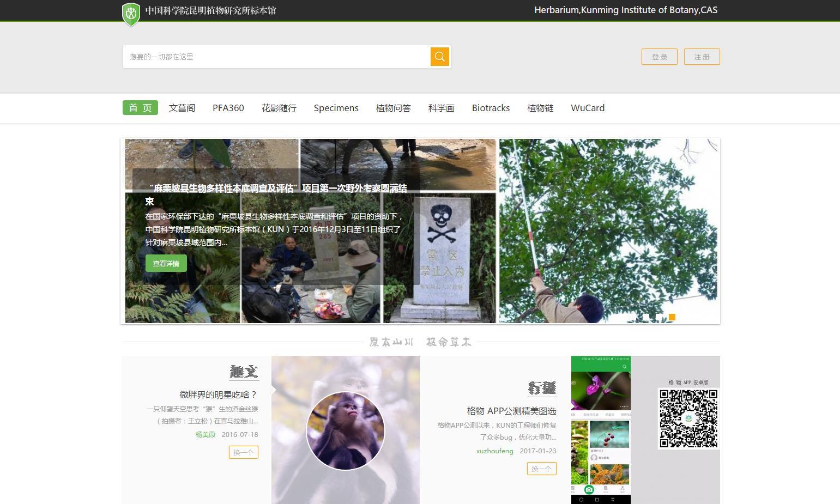Open the 首页 home tab
The height and width of the screenshot is (504, 840).
click(140, 108)
